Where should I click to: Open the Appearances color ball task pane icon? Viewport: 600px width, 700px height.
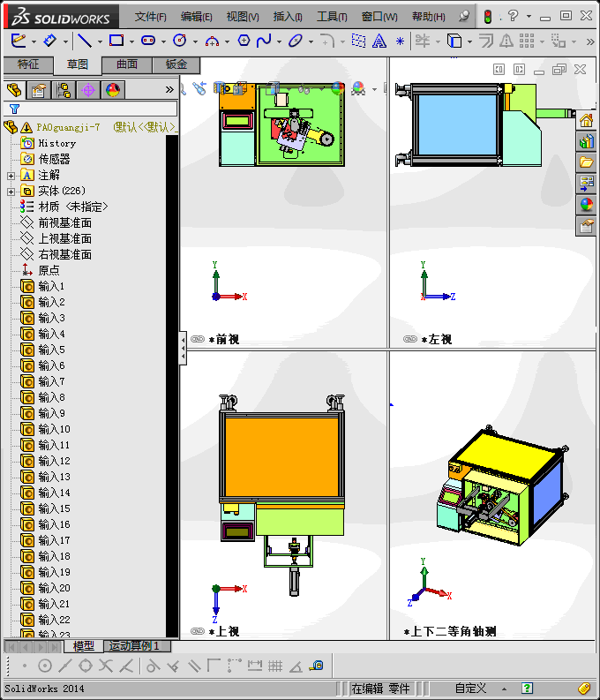586,205
